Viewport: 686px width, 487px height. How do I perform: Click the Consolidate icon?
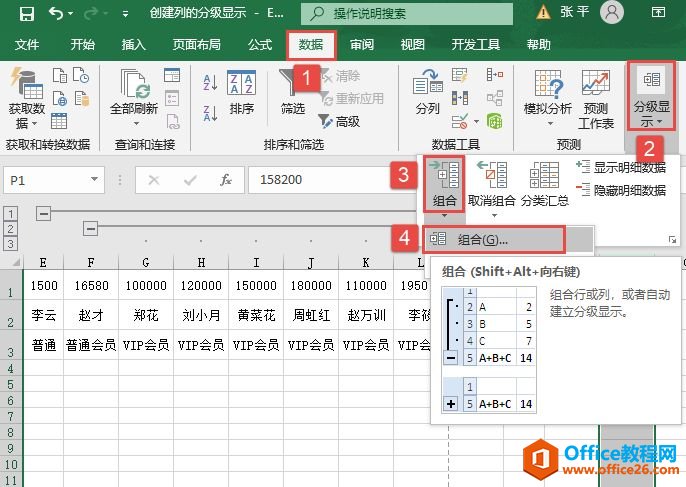[x=495, y=75]
